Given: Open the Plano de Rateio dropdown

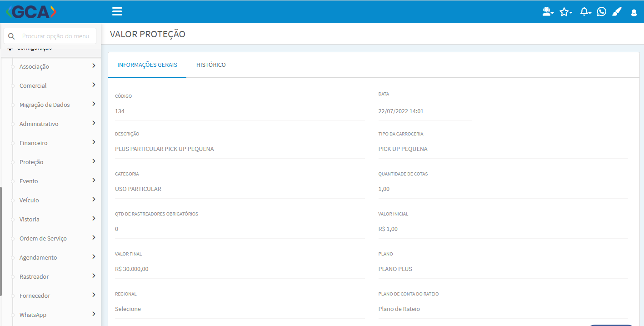Looking at the screenshot, I should point(503,309).
